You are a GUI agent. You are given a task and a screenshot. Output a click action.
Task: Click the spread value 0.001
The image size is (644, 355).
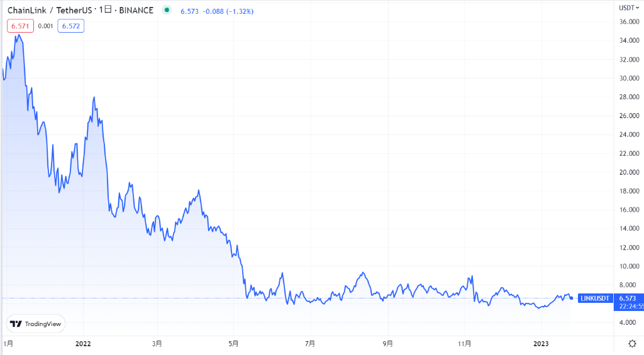[45, 26]
